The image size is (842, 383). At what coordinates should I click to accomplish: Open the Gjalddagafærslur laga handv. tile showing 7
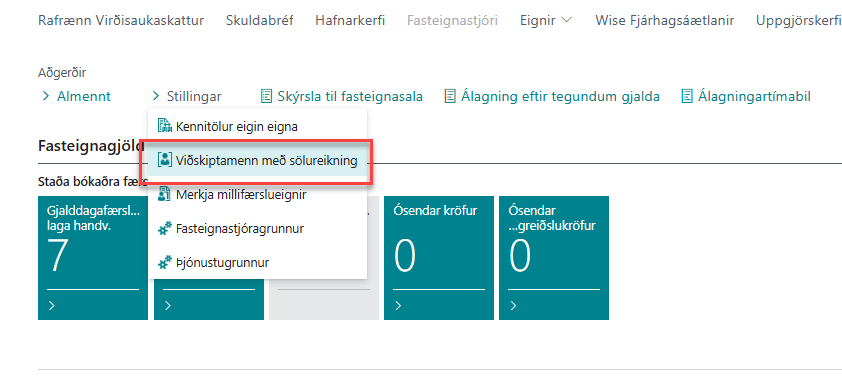[x=93, y=258]
